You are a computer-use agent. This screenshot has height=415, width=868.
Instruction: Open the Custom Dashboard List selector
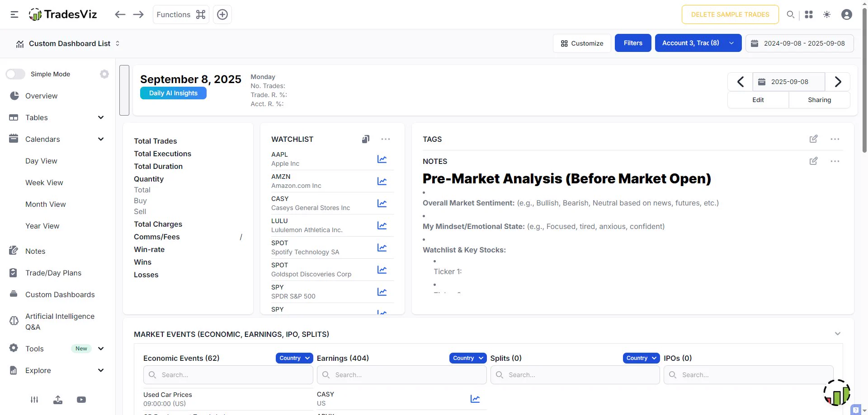68,43
